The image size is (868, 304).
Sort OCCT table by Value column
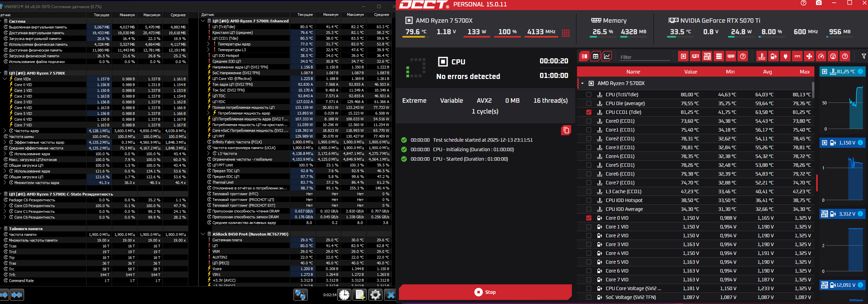click(x=690, y=72)
